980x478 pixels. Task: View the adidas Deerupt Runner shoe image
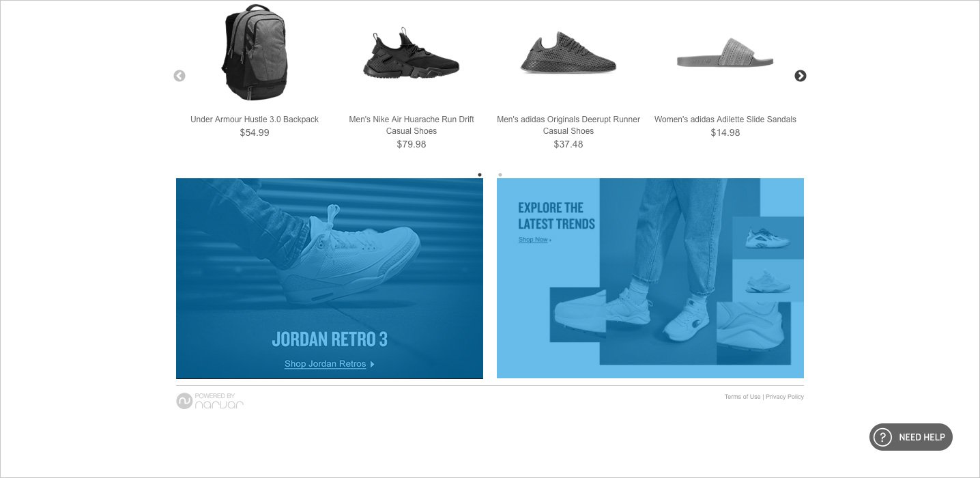[x=568, y=53]
